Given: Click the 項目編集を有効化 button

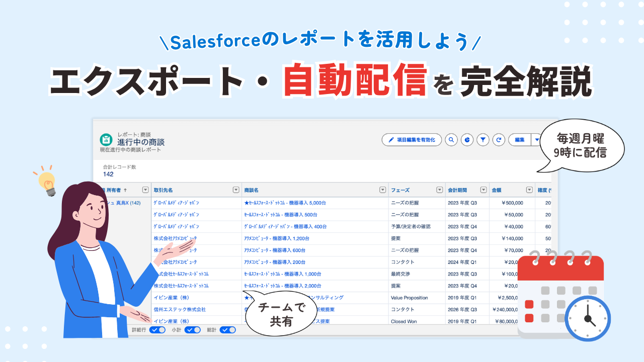Looking at the screenshot, I should (412, 140).
